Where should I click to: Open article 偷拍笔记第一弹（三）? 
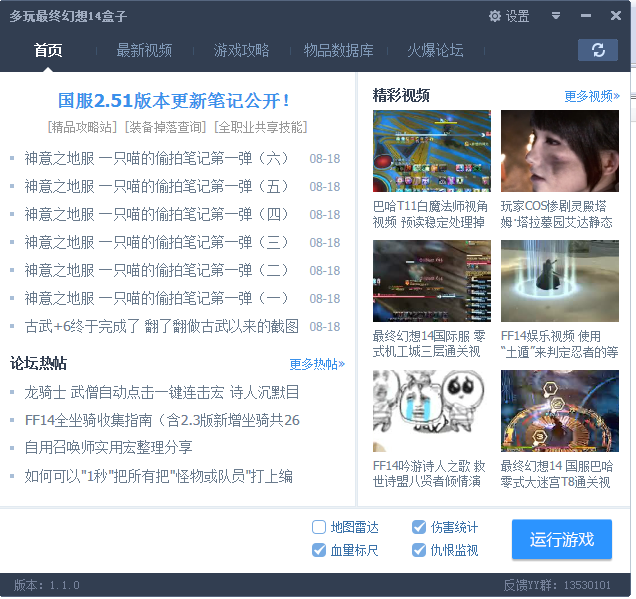click(x=157, y=243)
